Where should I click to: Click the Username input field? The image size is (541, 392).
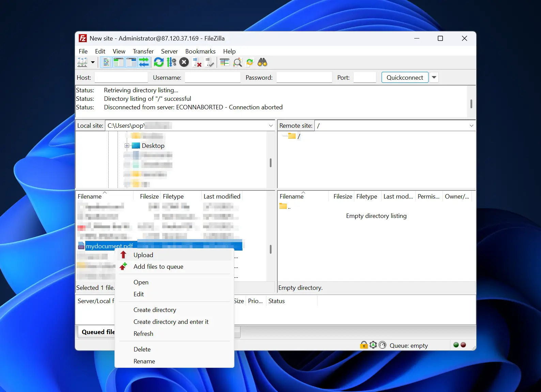click(213, 78)
